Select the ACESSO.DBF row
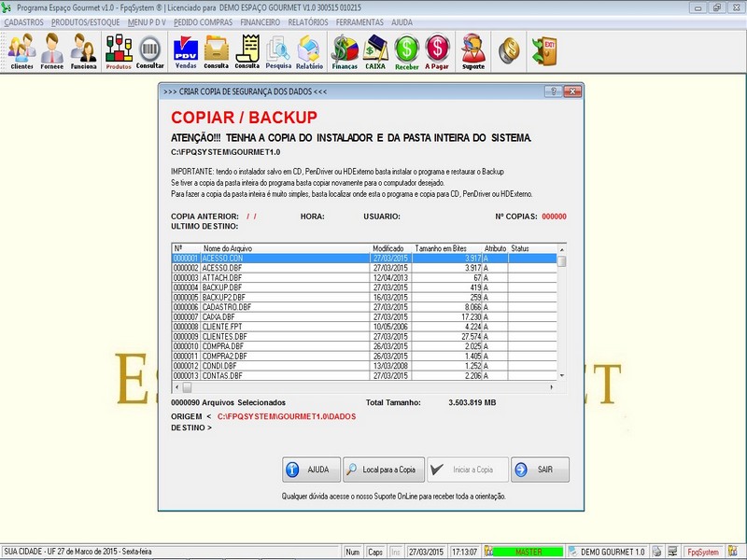 coord(364,268)
